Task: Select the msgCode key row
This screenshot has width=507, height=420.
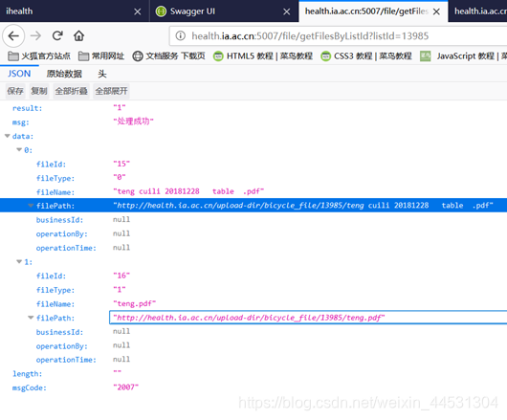Action: (x=253, y=387)
